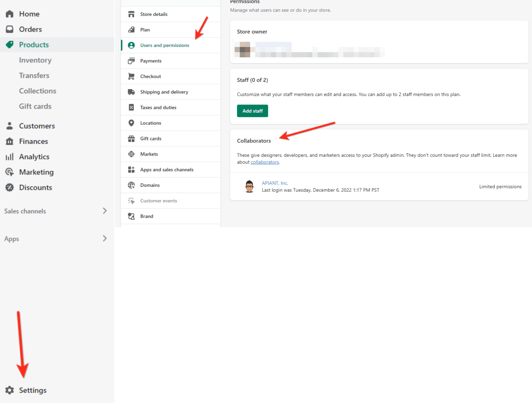
Task: Open Inventory under Products
Action: click(x=35, y=60)
